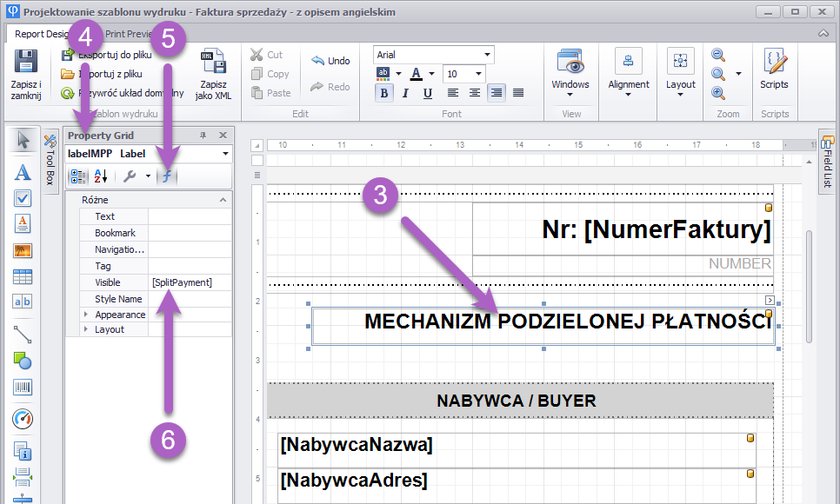
Task: Choose the Table tool in the toolbox
Action: point(23,277)
